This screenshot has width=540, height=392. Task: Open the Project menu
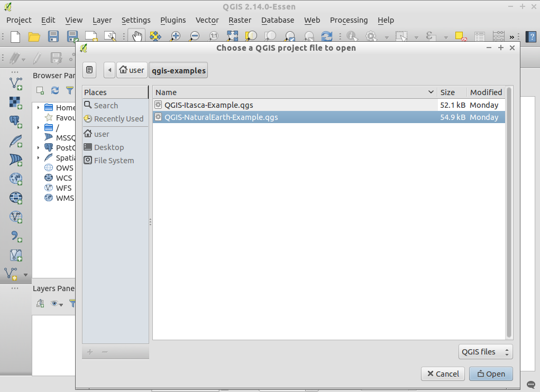coord(19,20)
